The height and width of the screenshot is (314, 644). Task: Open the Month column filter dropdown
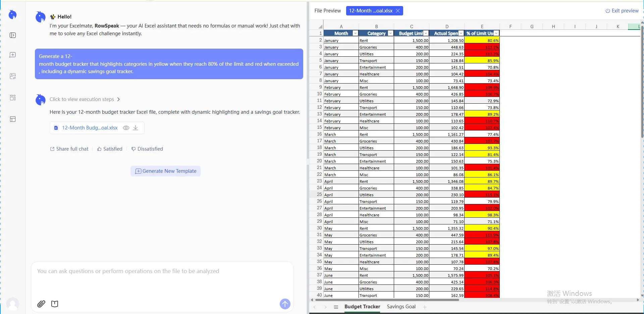pos(355,33)
